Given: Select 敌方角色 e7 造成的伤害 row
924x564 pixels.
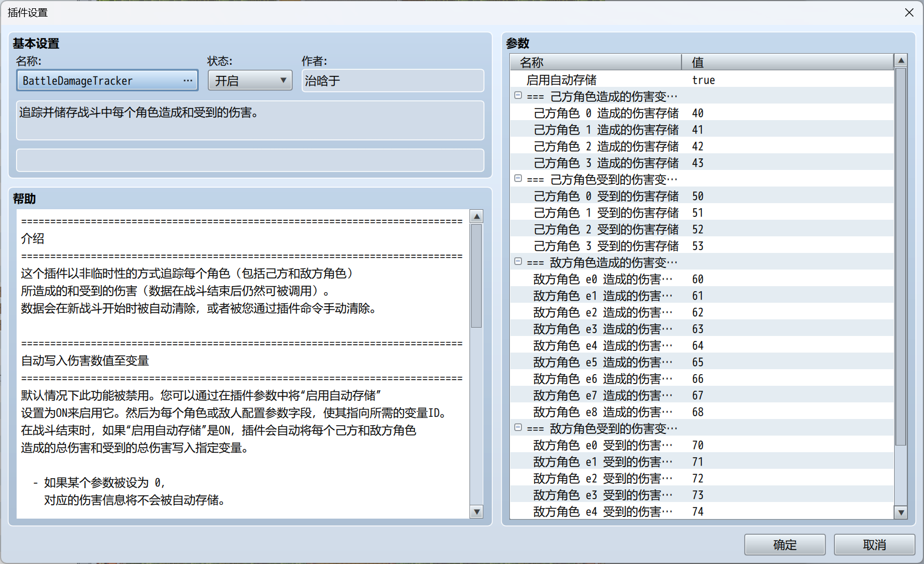Looking at the screenshot, I should tap(702, 395).
